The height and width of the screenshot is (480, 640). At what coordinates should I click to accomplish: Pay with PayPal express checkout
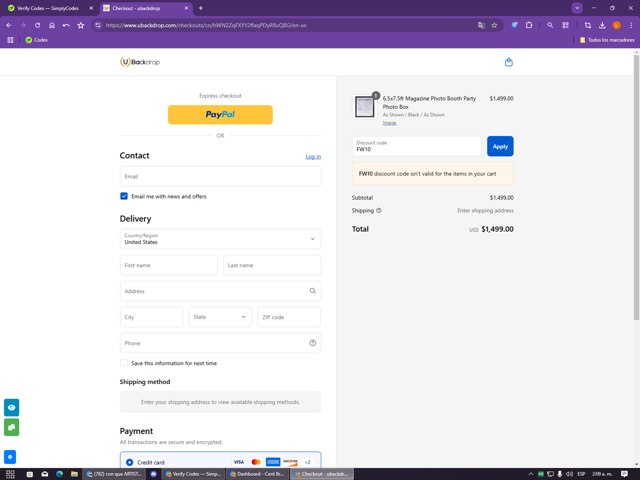[220, 115]
